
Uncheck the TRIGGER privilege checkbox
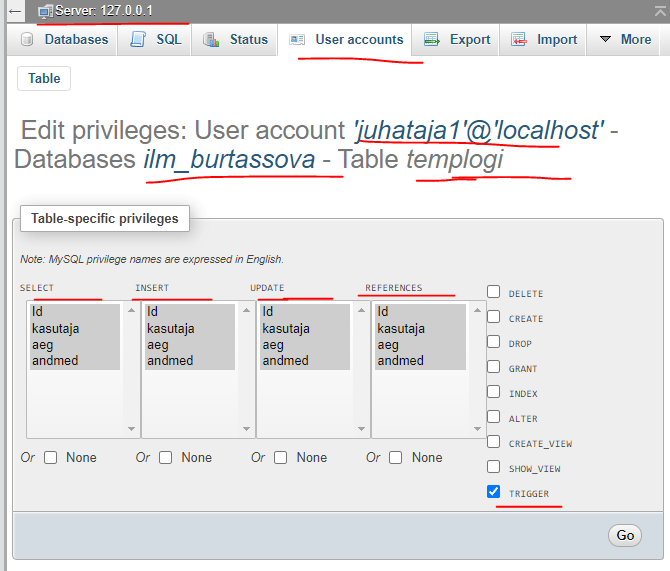pos(493,492)
